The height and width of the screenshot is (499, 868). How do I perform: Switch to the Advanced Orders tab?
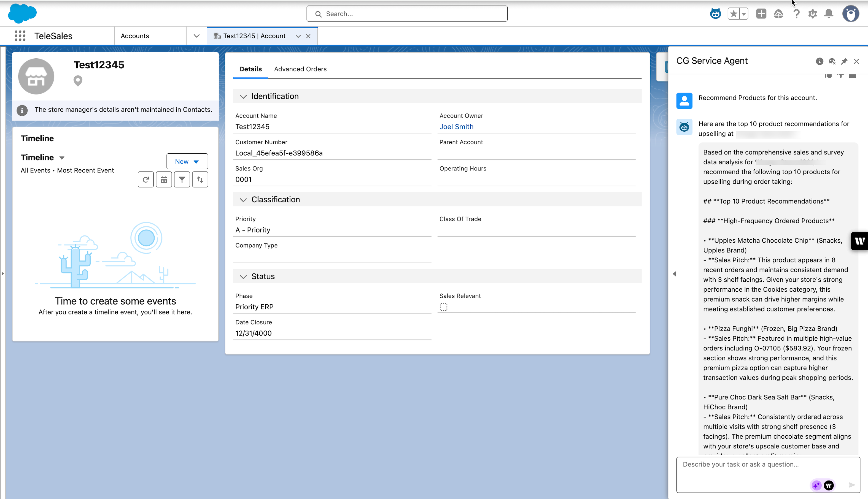coord(300,69)
